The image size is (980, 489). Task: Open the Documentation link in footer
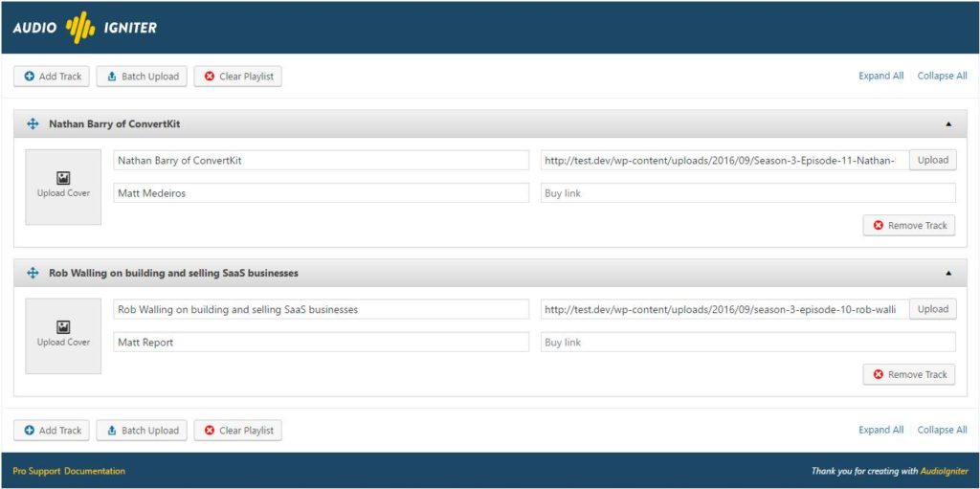(x=95, y=471)
